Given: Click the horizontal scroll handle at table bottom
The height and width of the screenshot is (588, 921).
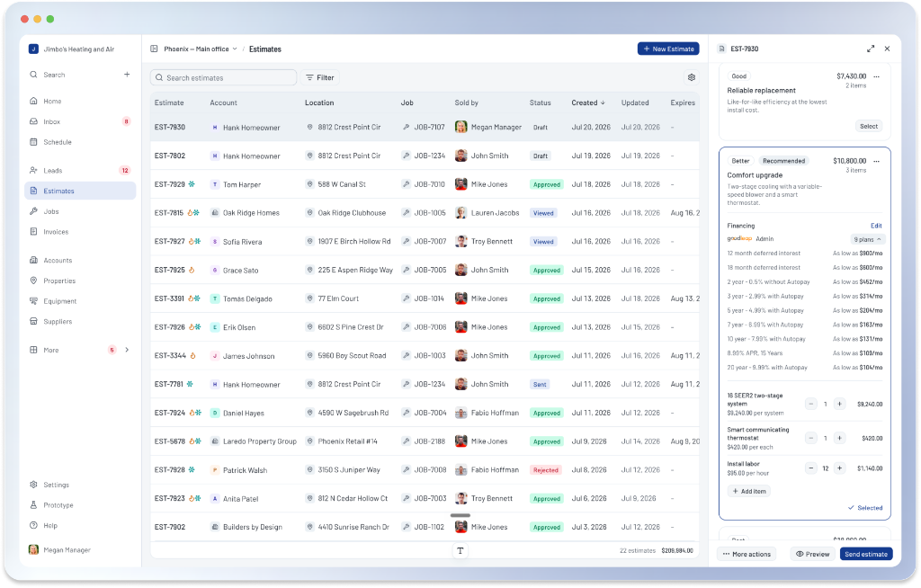Looking at the screenshot, I should pyautogui.click(x=460, y=516).
